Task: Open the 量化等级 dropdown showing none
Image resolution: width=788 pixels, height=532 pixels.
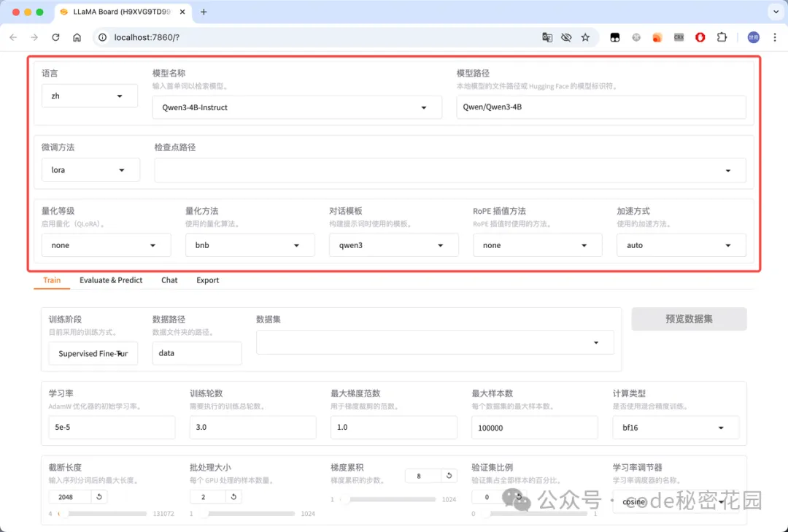Action: (106, 245)
